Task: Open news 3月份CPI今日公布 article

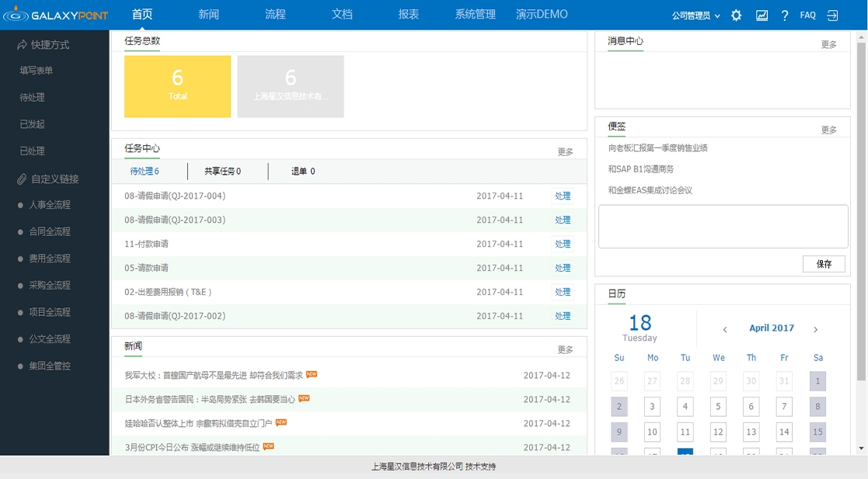Action: click(x=192, y=447)
